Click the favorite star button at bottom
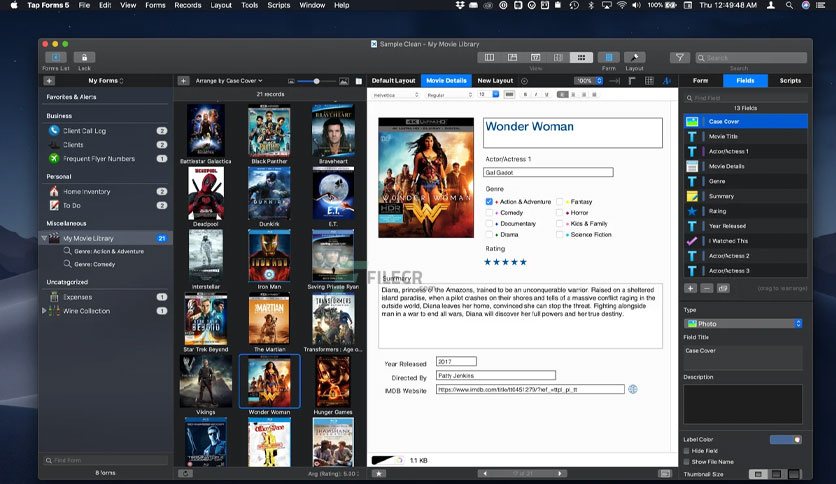 pos(379,473)
